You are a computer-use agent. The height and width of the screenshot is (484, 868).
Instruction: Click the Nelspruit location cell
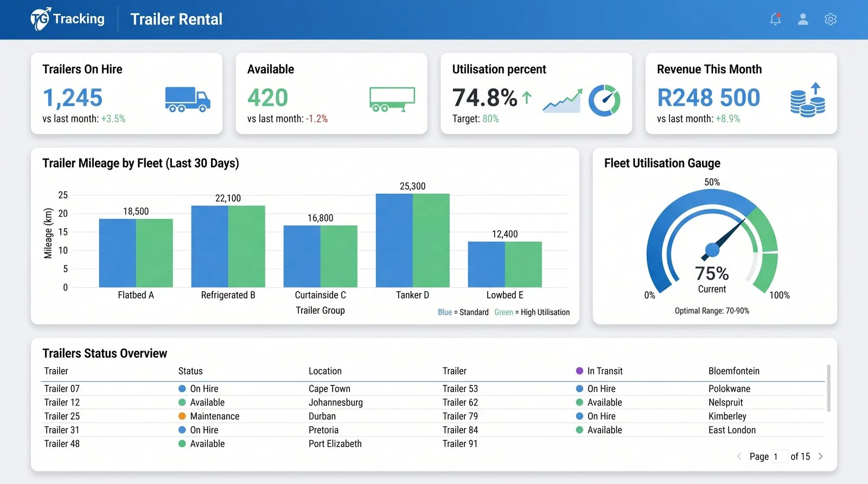coord(725,402)
